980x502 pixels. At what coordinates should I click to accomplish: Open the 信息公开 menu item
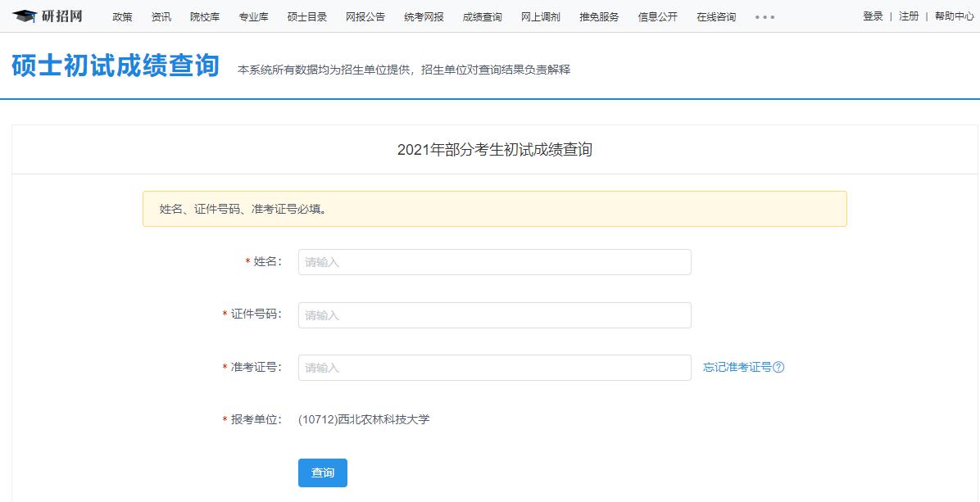658,17
